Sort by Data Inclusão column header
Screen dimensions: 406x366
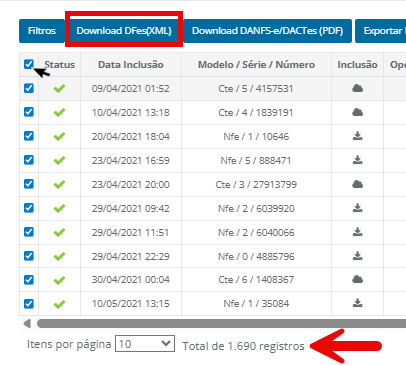pyautogui.click(x=131, y=64)
